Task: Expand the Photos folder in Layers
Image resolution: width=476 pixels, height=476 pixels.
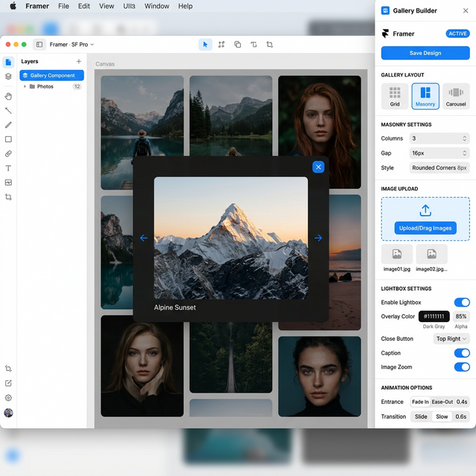Action: click(25, 87)
